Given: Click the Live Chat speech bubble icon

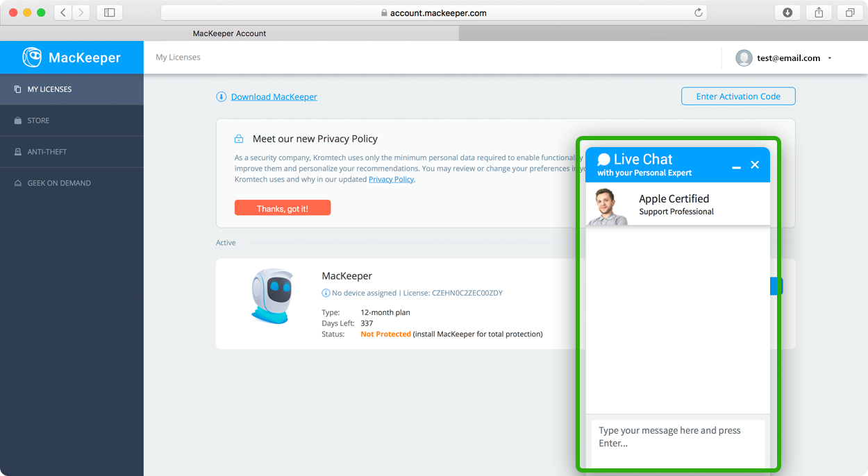Looking at the screenshot, I should (604, 160).
